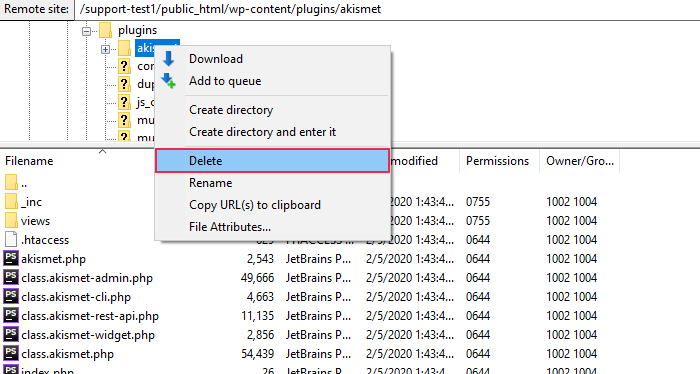Click the class.akismet-admin.php PhpStorm icon
Screen dimensions: 700x374
[x=11, y=278]
